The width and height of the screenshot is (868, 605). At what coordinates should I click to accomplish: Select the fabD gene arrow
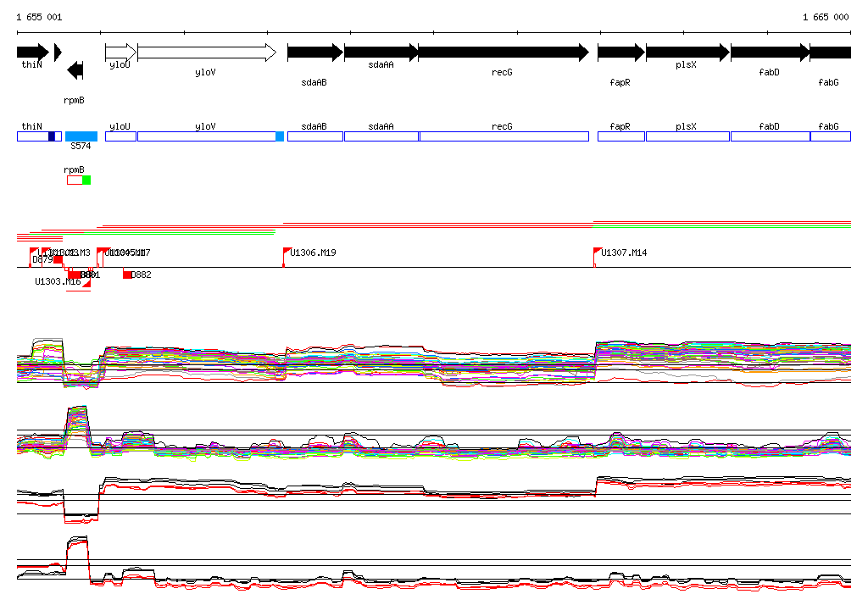point(770,53)
